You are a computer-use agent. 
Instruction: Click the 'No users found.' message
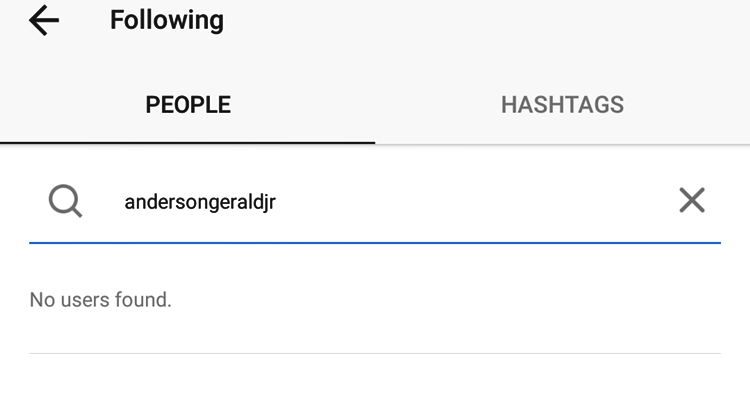[x=101, y=299]
